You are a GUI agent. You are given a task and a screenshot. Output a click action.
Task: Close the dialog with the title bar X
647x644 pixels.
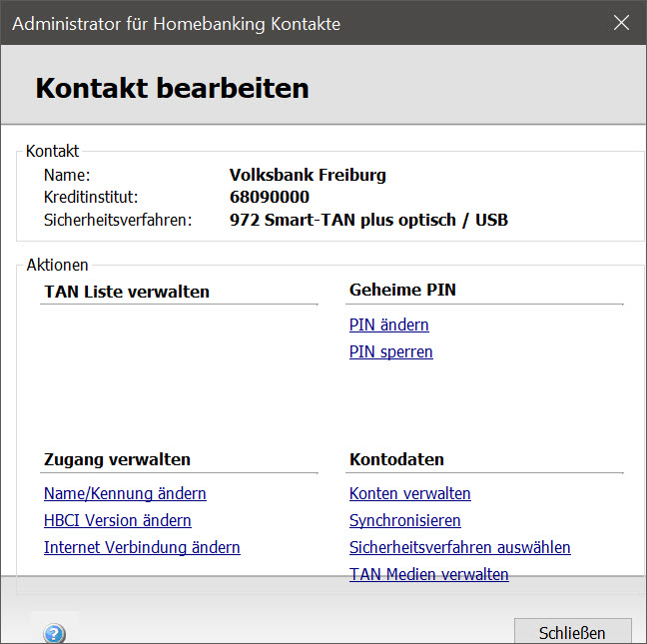click(621, 23)
